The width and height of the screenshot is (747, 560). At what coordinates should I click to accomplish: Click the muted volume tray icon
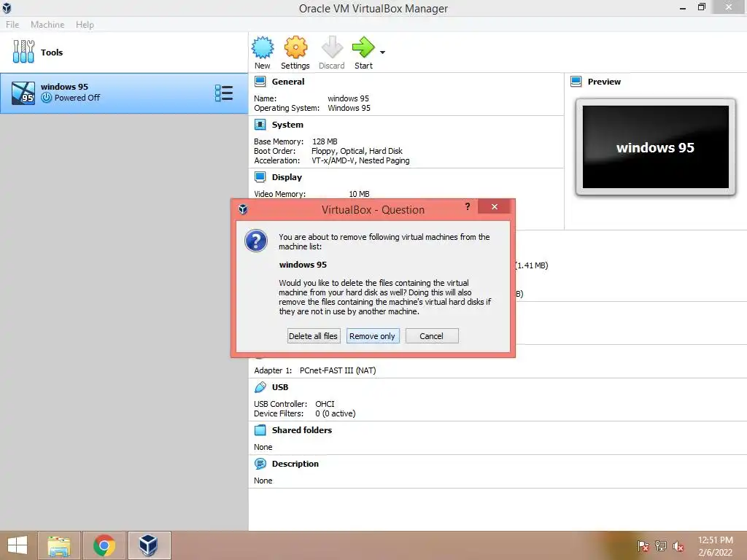[678, 545]
